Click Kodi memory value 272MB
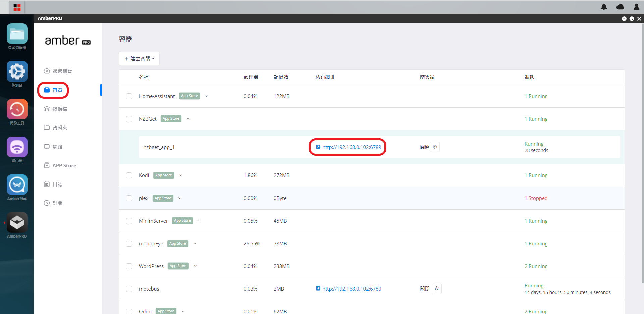Viewport: 644px width, 314px height. (x=282, y=175)
